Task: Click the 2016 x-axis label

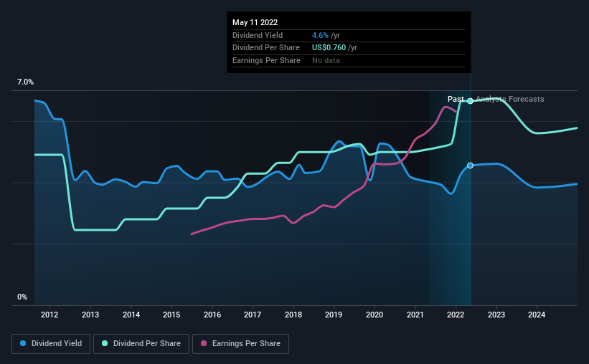Action: tap(212, 315)
